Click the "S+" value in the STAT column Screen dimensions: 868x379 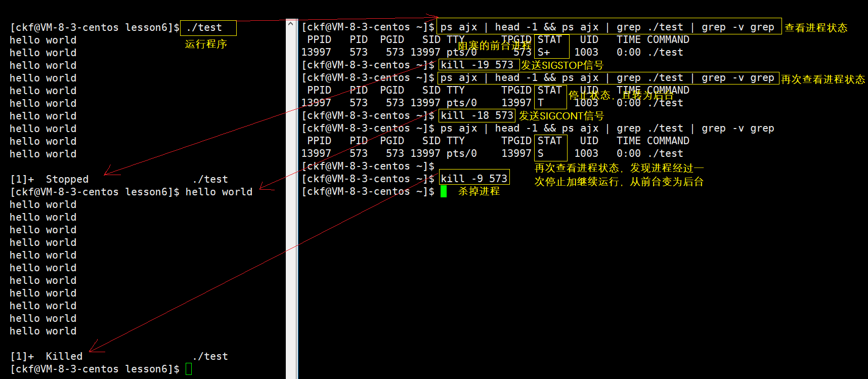pos(544,52)
